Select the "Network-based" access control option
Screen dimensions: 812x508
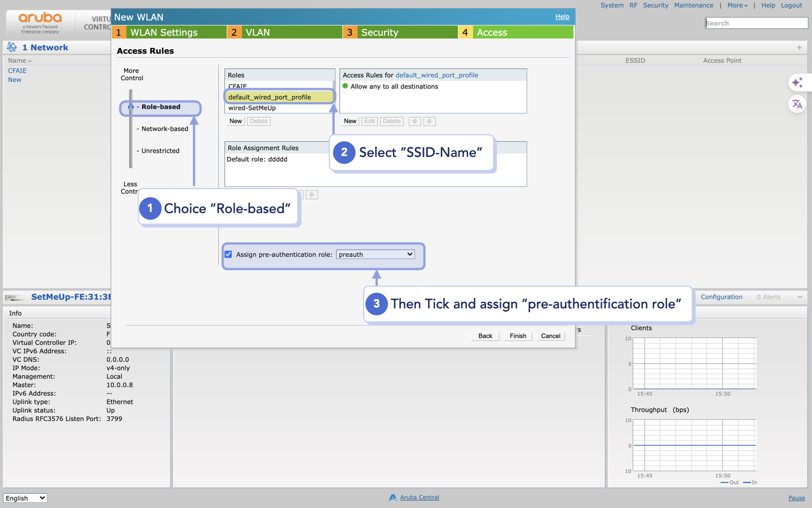[162, 129]
